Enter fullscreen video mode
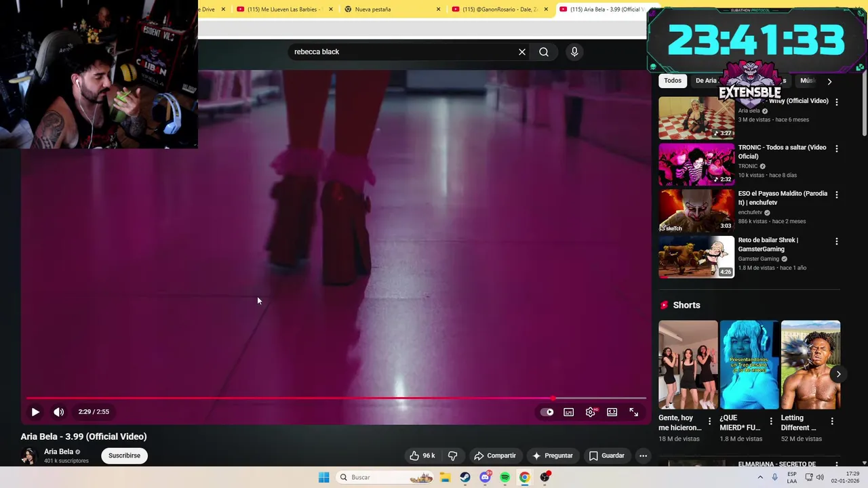The height and width of the screenshot is (488, 868). [634, 412]
